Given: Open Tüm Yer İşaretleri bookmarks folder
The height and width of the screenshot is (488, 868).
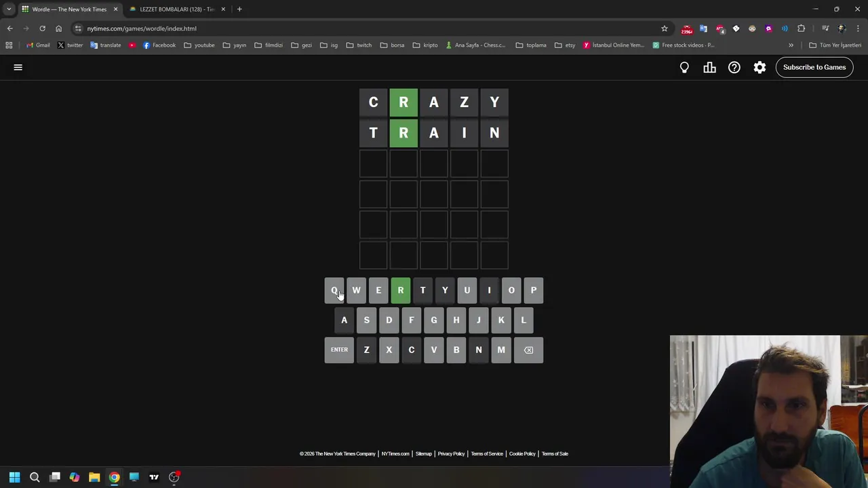Looking at the screenshot, I should [x=835, y=45].
